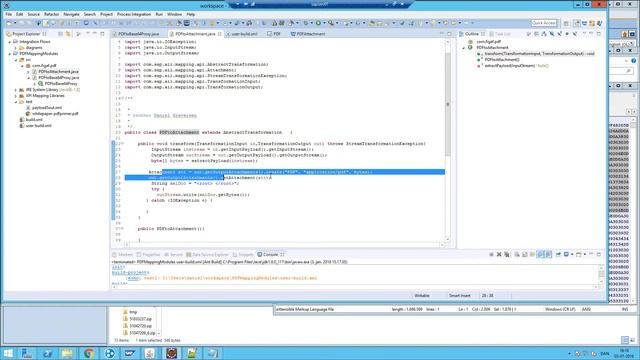The width and height of the screenshot is (640, 360).
Task: Click the Run dropdown arrow in the toolbar
Action: 324,23
